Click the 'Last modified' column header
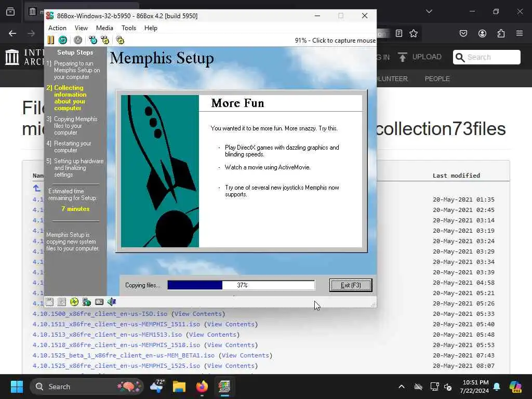532x399 pixels. [x=456, y=176]
